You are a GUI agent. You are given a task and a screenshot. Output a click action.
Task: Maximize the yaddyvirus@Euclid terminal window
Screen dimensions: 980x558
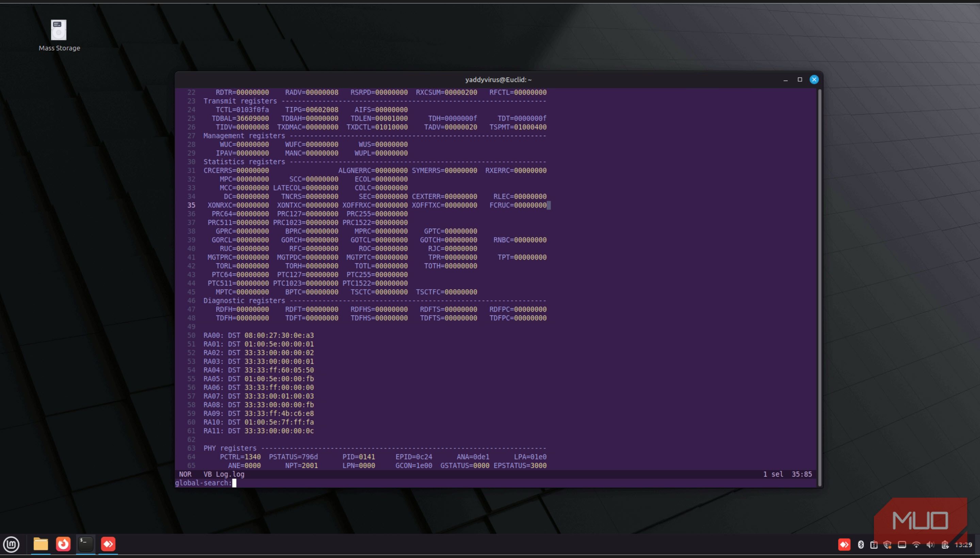point(800,80)
